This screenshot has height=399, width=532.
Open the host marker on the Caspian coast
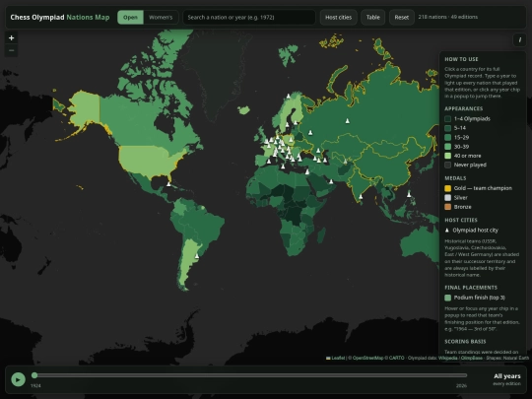(x=325, y=161)
